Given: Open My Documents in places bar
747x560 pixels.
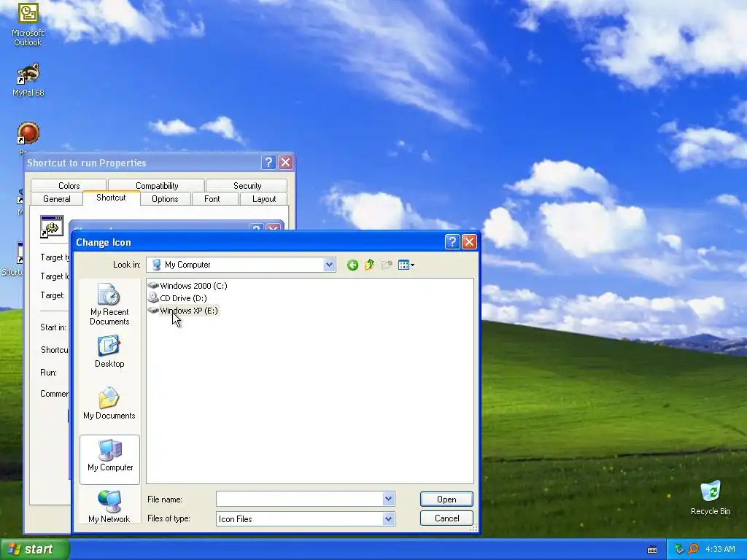Looking at the screenshot, I should click(x=109, y=402).
